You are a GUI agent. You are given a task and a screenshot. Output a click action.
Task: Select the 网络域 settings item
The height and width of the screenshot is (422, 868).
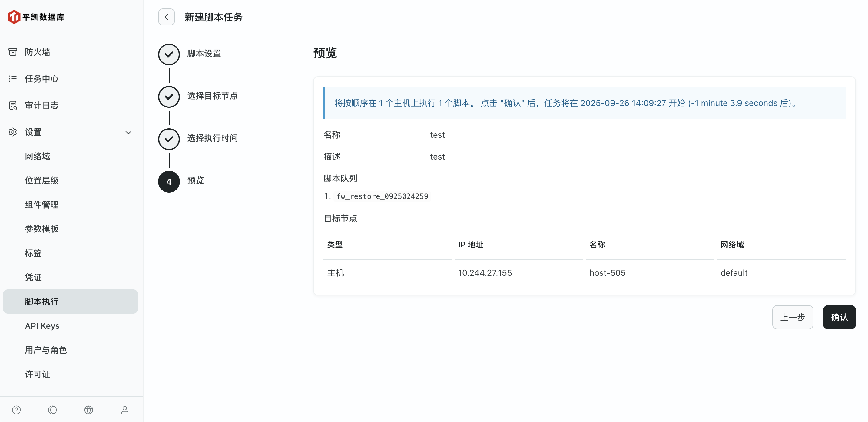point(37,156)
